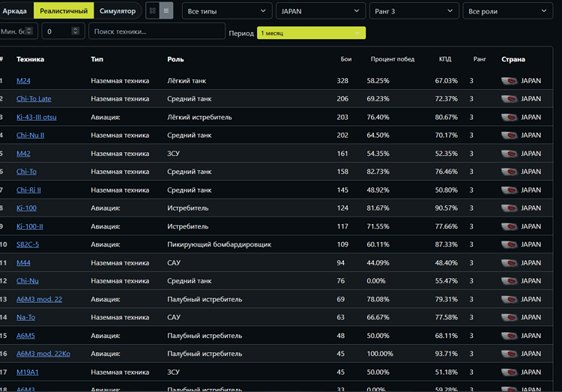Click КПД 93.71% value
Viewport: 562px width, 392px height.
(x=447, y=354)
